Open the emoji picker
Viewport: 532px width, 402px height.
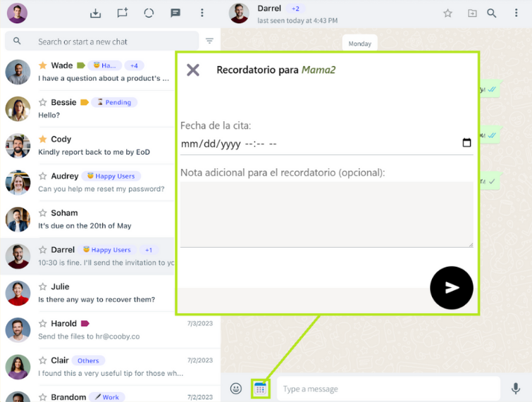(236, 389)
